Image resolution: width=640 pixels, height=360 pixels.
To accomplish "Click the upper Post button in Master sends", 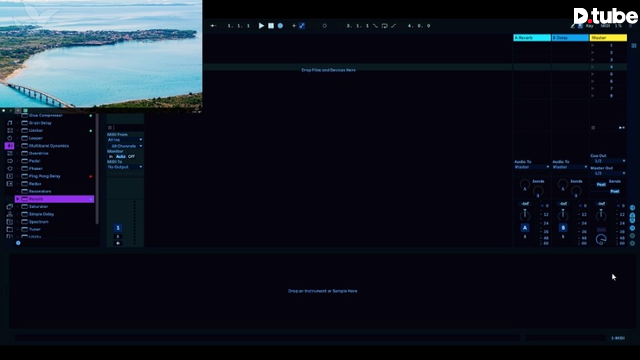I will tap(601, 184).
